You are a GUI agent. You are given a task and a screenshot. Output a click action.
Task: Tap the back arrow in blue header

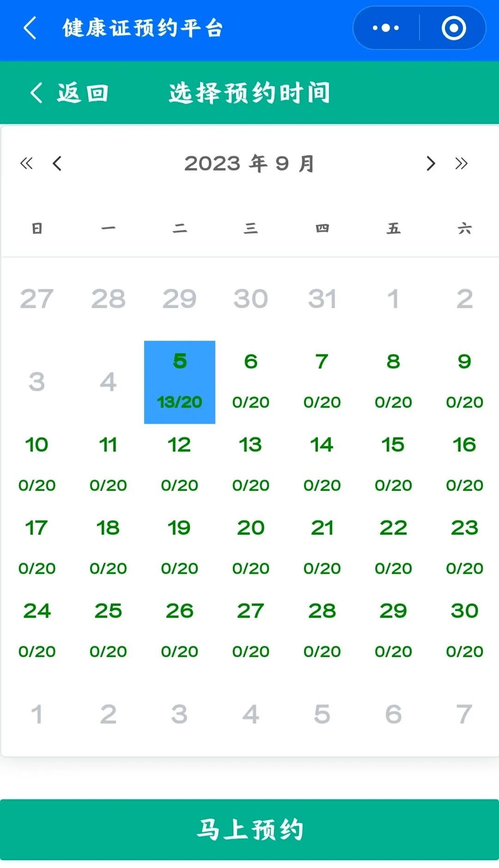[30, 28]
